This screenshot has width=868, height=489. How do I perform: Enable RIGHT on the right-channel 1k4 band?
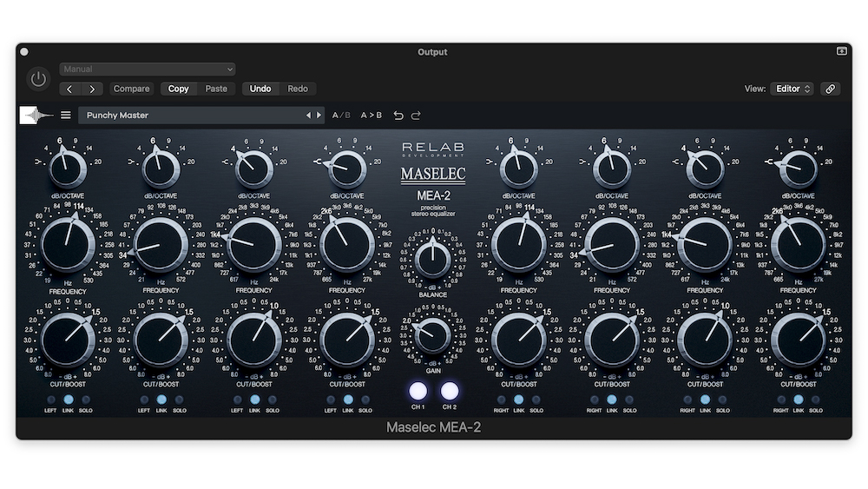pos(687,400)
